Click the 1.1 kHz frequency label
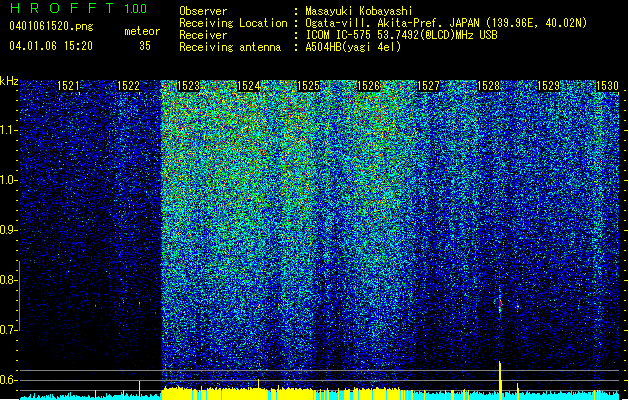Viewport: 629px width, 400px height. pos(9,130)
